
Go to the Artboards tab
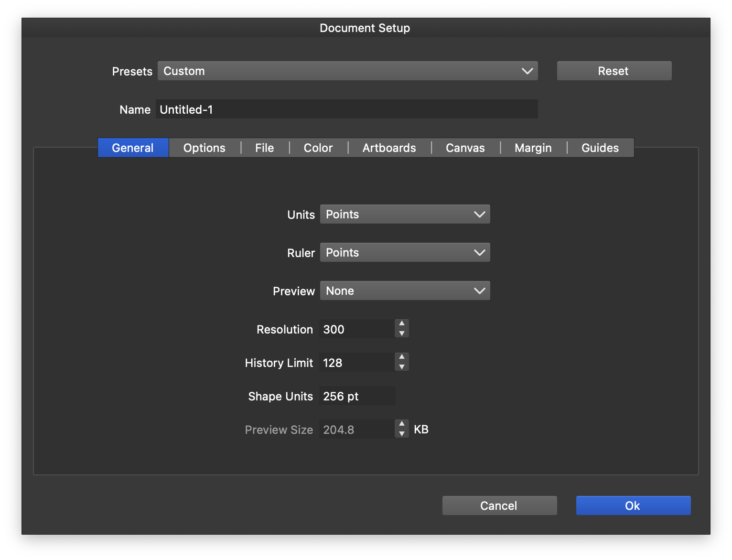[x=389, y=148]
